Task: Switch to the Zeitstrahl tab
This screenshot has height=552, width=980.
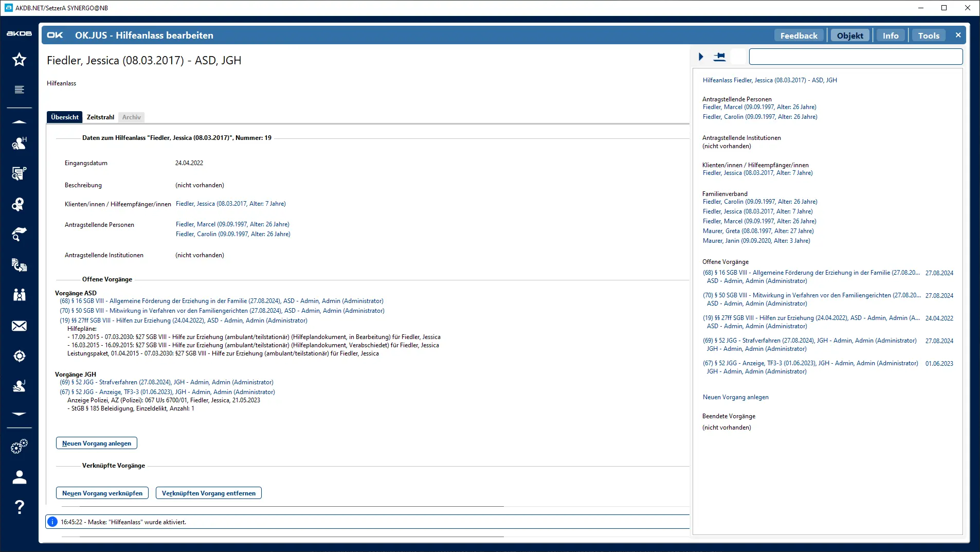Action: click(100, 117)
